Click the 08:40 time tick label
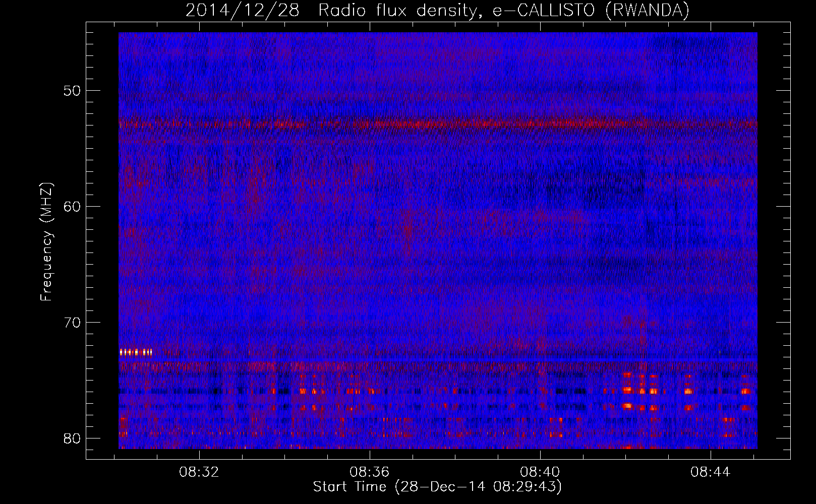The image size is (816, 504). [540, 472]
